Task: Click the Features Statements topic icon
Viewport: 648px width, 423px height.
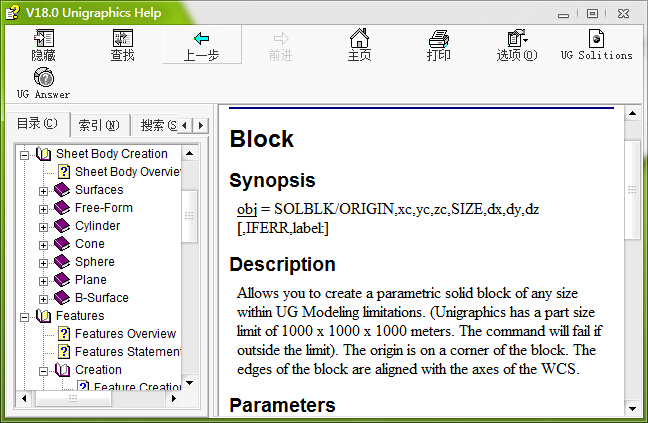Action: pyautogui.click(x=64, y=352)
